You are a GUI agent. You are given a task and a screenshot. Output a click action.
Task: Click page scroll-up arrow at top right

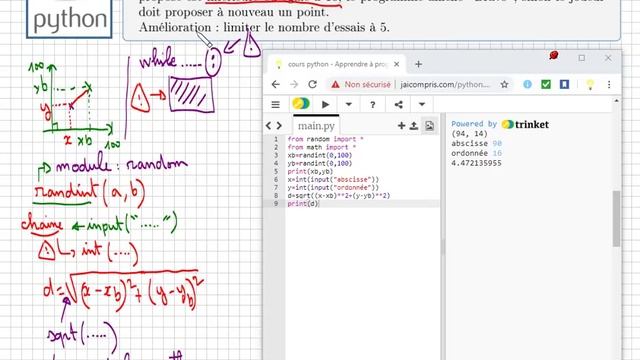point(616,100)
